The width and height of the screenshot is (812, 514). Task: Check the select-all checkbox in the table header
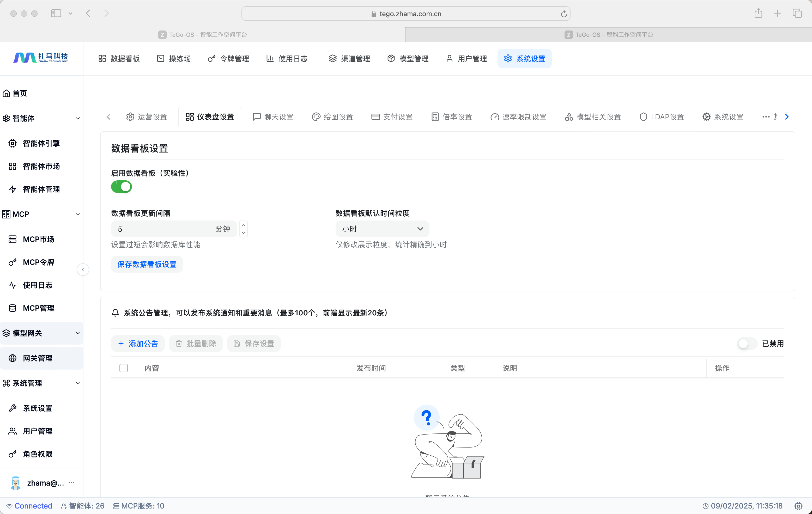[124, 368]
